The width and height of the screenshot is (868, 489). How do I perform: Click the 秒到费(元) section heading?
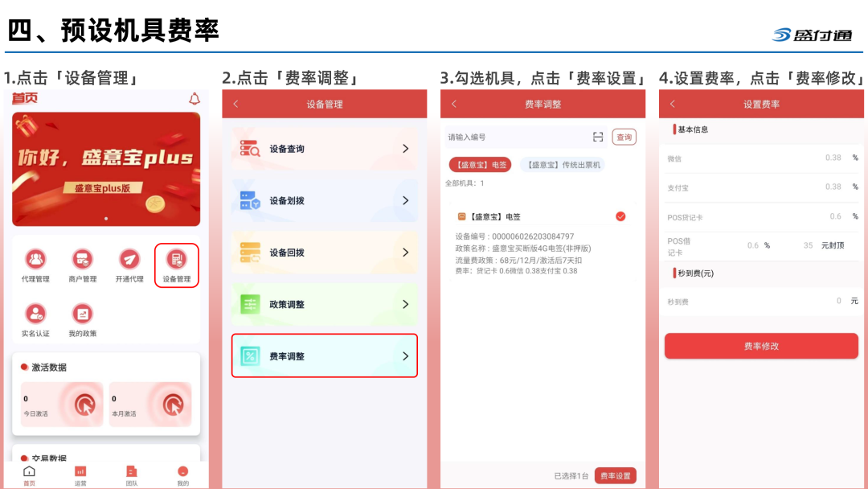pos(696,273)
